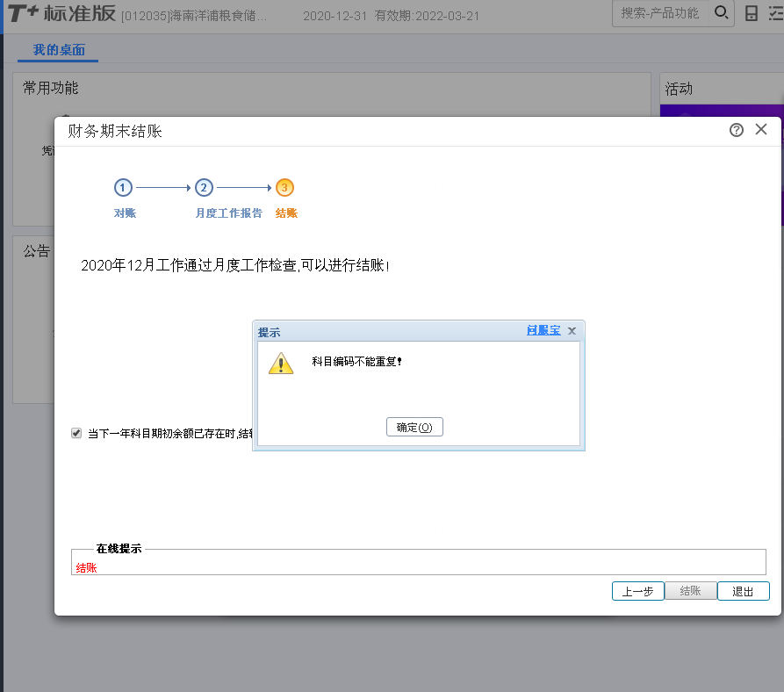784x692 pixels.
Task: Click the company name [012035]海南洋浦粮食储
Action: coord(194,16)
